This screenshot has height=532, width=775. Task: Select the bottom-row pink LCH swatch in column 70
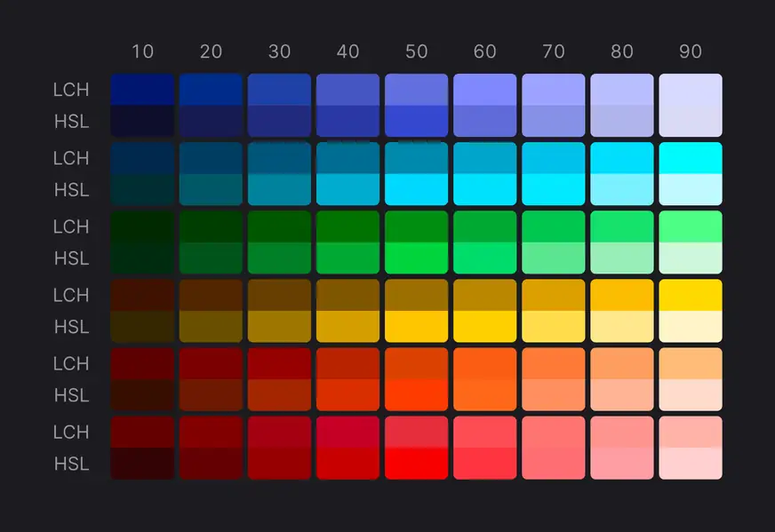554,433
